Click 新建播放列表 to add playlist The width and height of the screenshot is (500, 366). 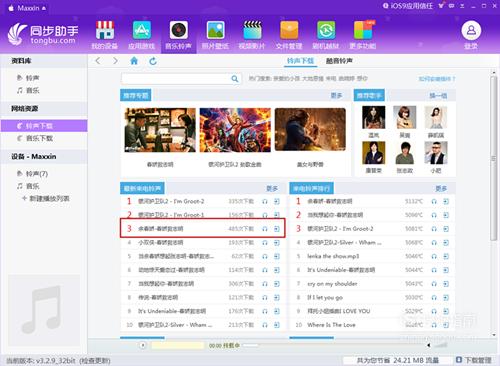(x=46, y=199)
